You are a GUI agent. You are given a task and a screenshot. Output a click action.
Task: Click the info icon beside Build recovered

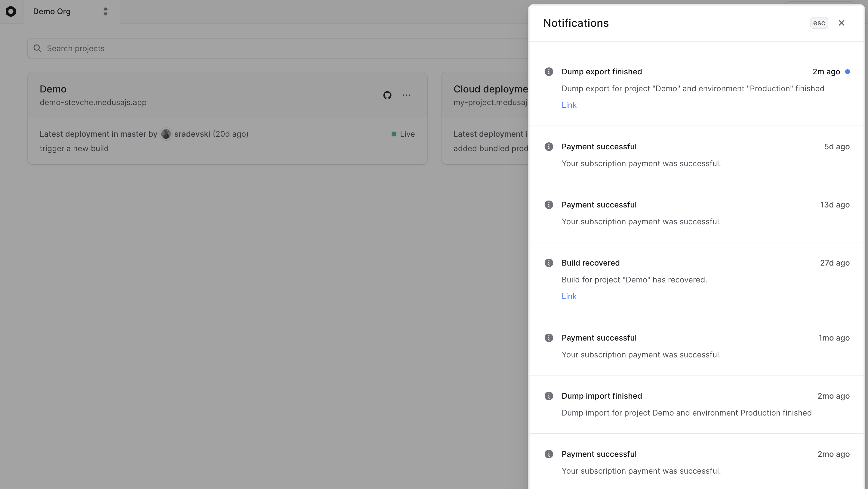[549, 263]
